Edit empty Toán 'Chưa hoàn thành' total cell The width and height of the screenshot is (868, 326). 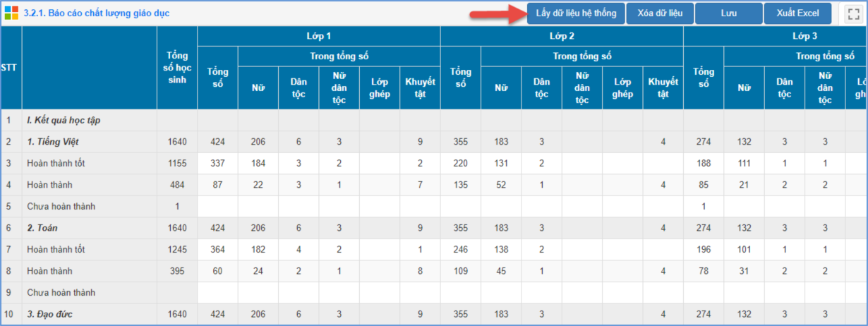pos(177,293)
